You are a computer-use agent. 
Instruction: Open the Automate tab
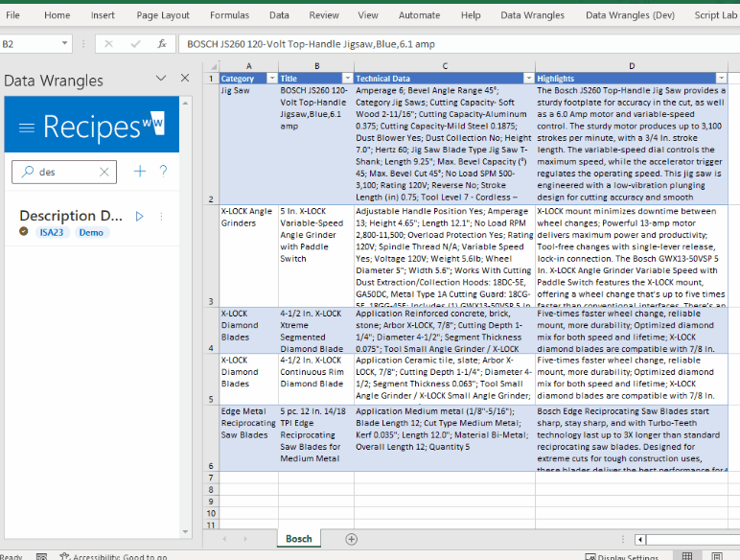[419, 15]
